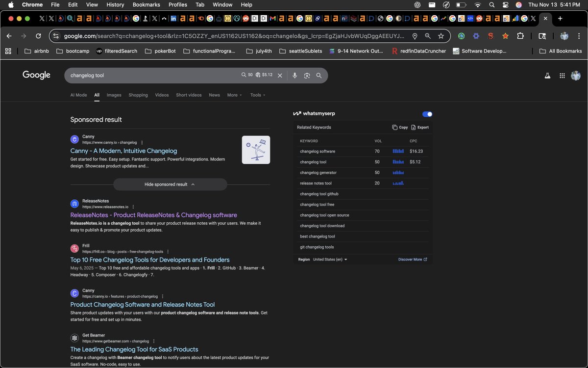The height and width of the screenshot is (368, 588).
Task: Click the Google logo
Action: 36,75
